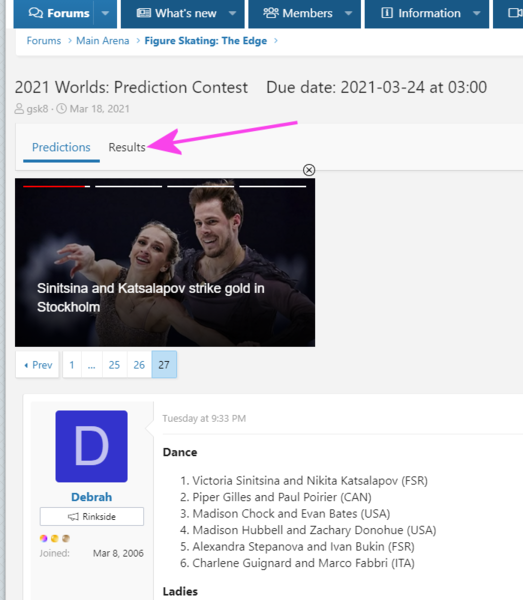Viewport: 523px width, 600px height.
Task: Go to the Prev page
Action: 37,365
